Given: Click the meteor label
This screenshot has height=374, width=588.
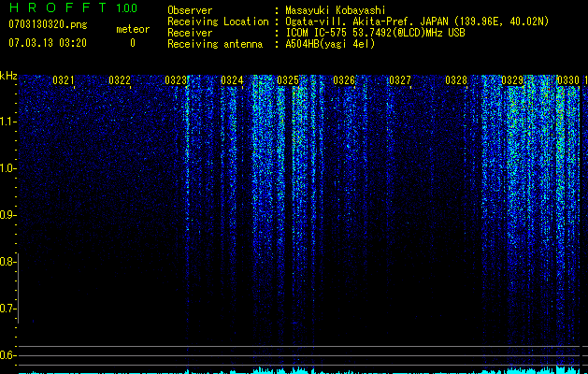Looking at the screenshot, I should 133,29.
